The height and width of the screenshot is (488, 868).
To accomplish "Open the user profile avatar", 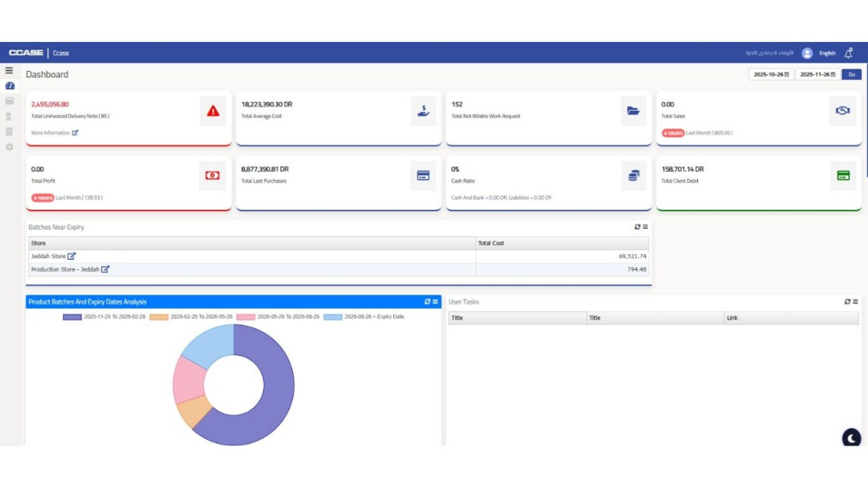I will tap(807, 53).
